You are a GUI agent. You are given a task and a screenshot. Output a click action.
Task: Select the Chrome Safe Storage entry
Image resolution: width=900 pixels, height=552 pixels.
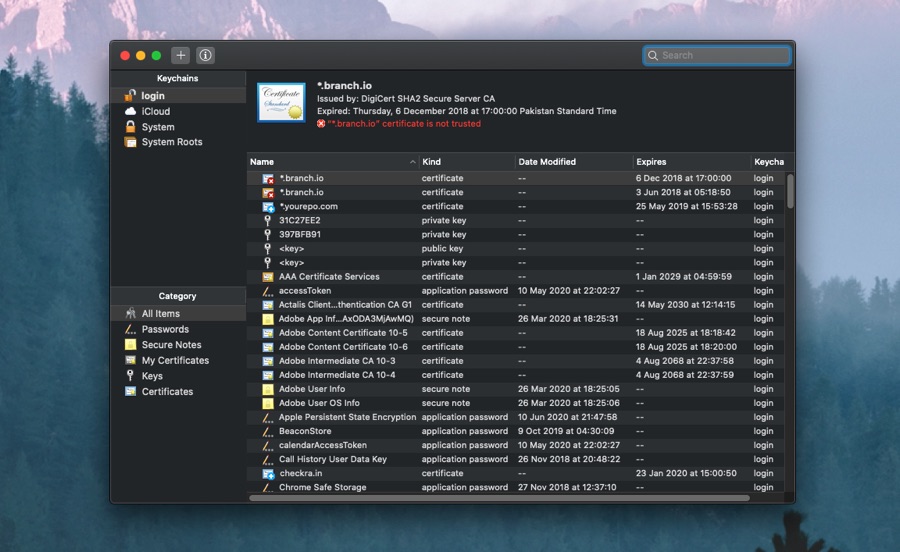[515, 487]
